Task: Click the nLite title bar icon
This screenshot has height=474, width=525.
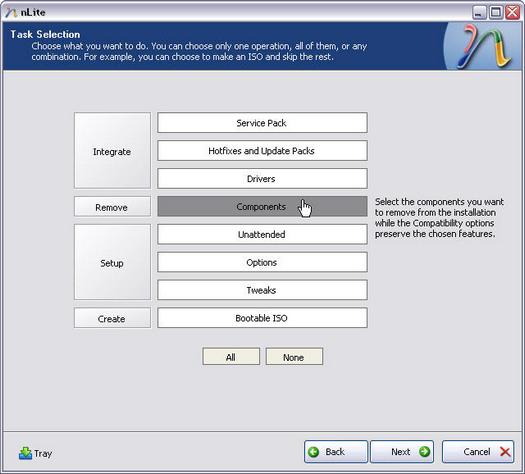Action: coord(11,12)
